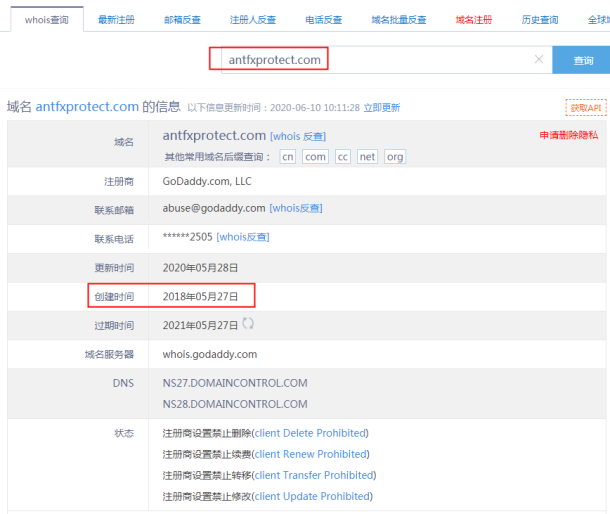Image resolution: width=610 pixels, height=514 pixels.
Task: Click the 获取API button
Action: coord(585,107)
